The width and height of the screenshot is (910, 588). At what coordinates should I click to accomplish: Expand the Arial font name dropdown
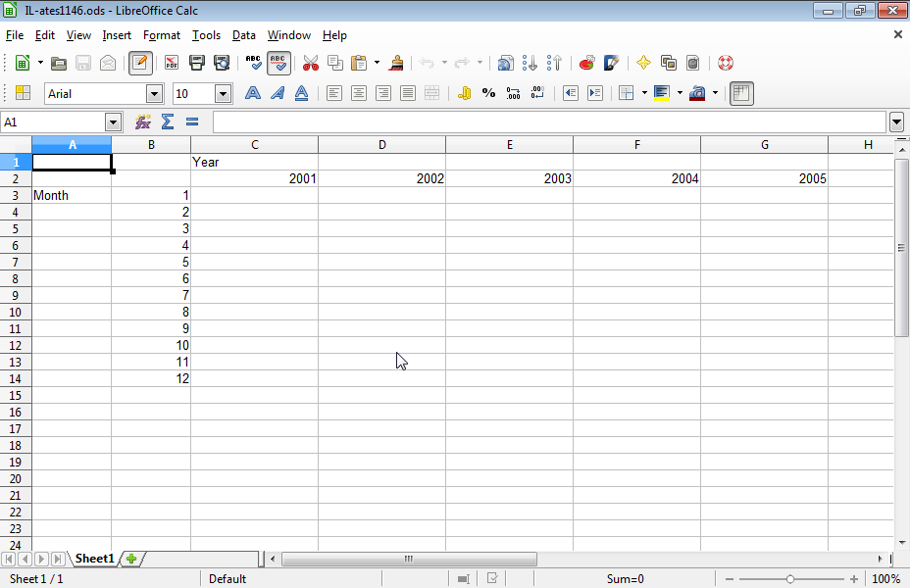[x=154, y=94]
